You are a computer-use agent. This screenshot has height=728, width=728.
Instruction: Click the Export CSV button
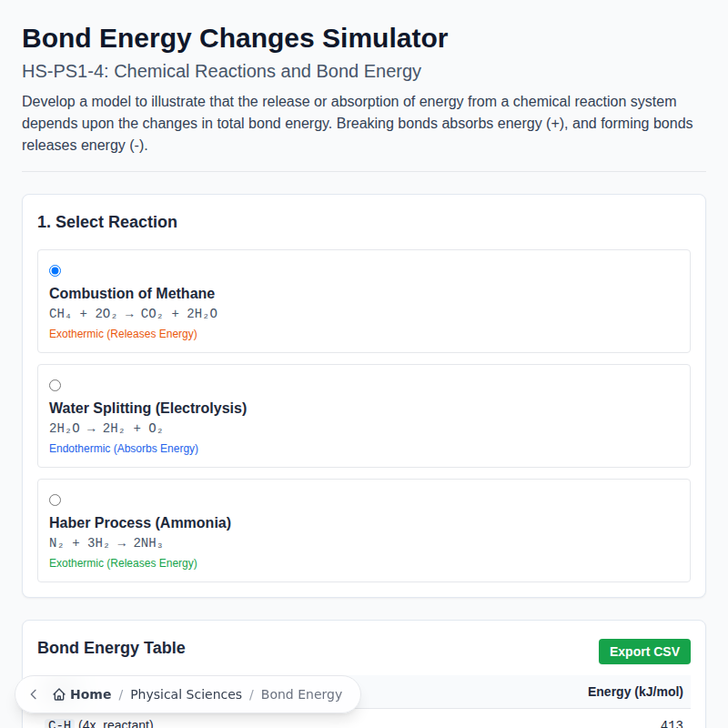tap(644, 652)
